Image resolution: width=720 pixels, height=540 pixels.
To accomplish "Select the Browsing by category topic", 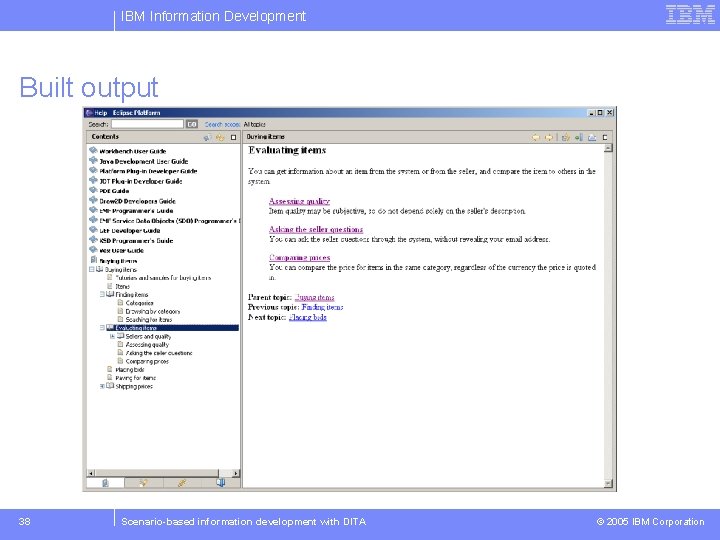I will (153, 311).
